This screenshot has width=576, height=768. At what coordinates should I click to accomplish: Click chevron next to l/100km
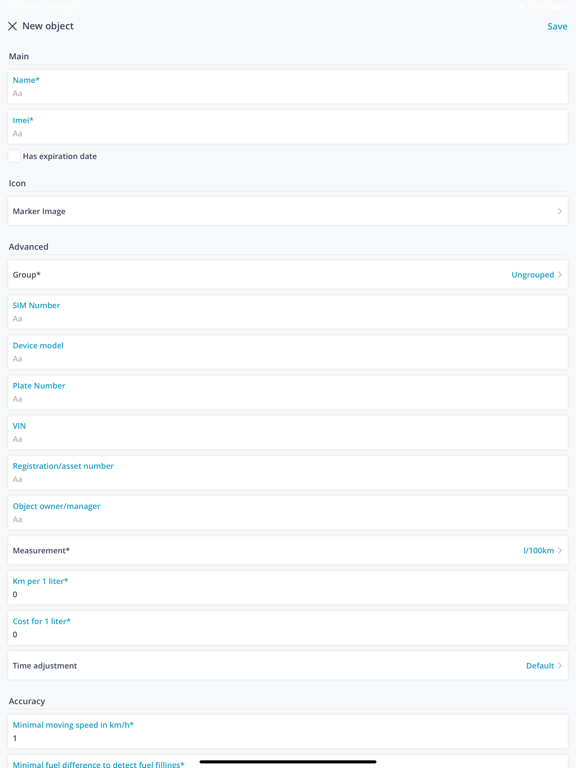click(x=559, y=551)
